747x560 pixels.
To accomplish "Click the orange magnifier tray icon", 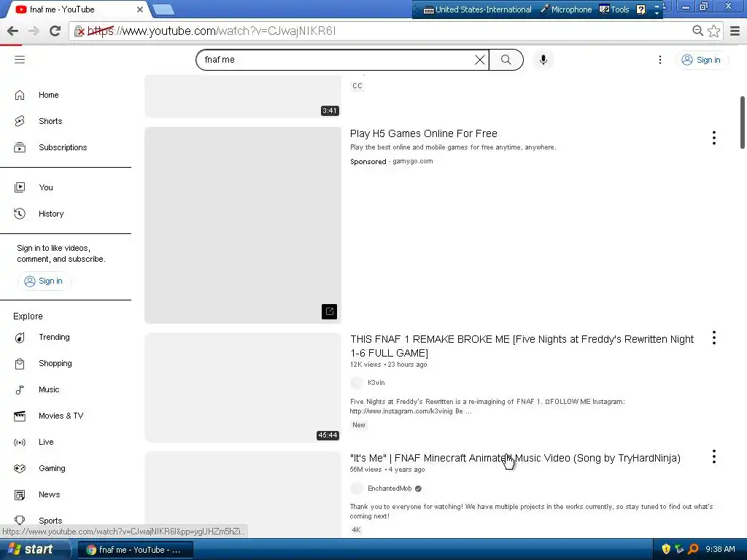I will tap(693, 549).
